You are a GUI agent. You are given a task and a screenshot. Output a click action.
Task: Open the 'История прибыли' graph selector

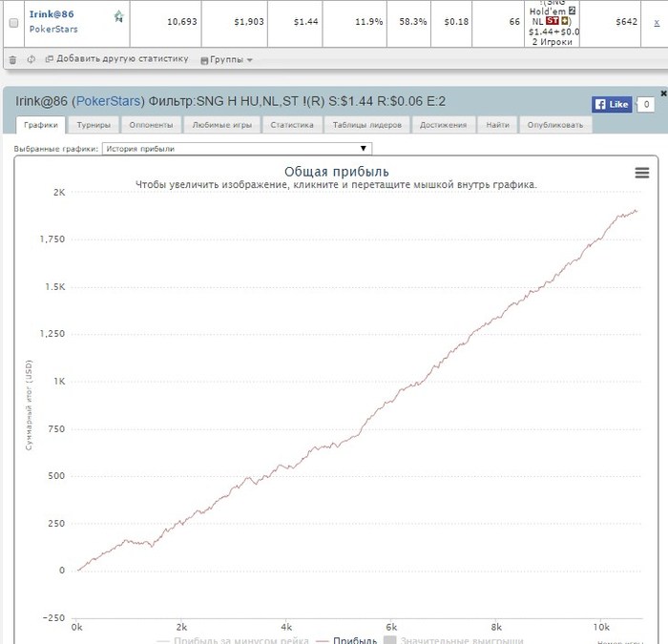(x=237, y=149)
